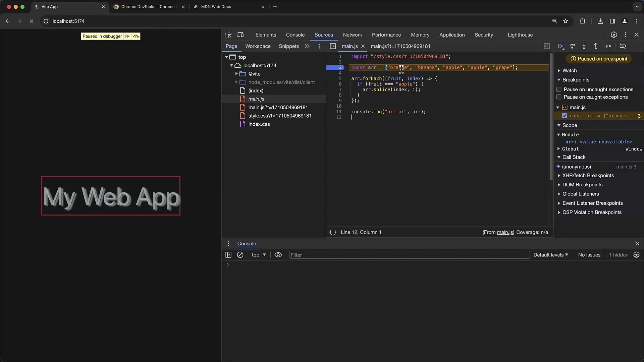This screenshot has width=644, height=362.
Task: Open the Lighthouse panel
Action: pos(520,35)
